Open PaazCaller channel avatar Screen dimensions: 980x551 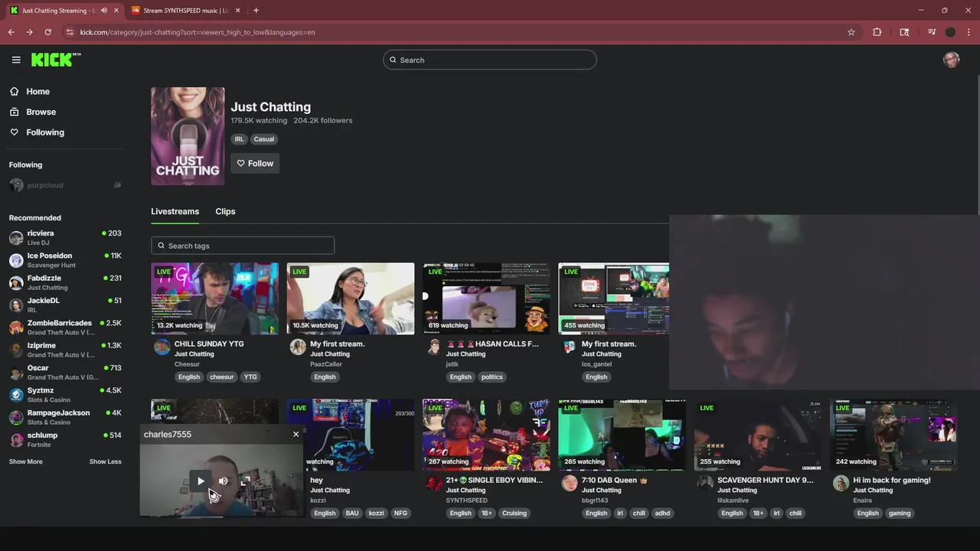coord(298,347)
